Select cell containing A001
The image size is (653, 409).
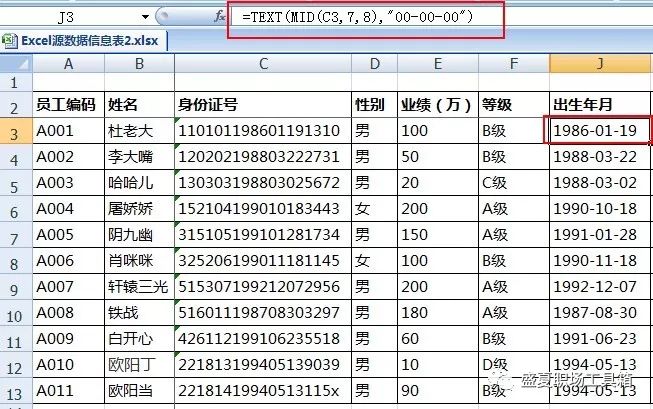pyautogui.click(x=69, y=131)
